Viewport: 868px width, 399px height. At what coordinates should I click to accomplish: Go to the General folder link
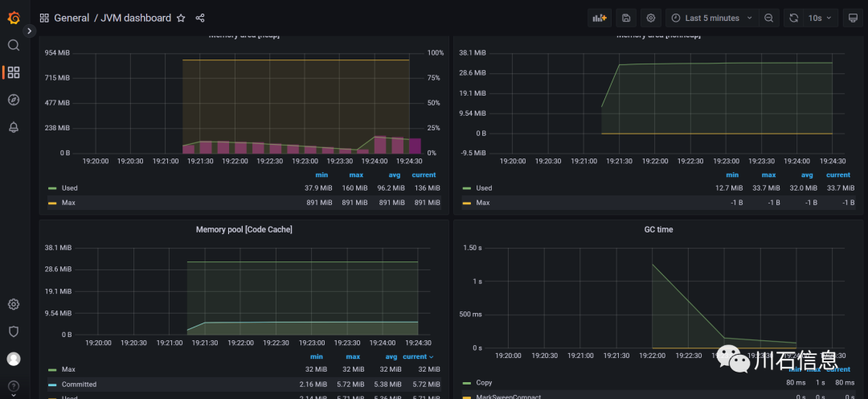point(72,18)
